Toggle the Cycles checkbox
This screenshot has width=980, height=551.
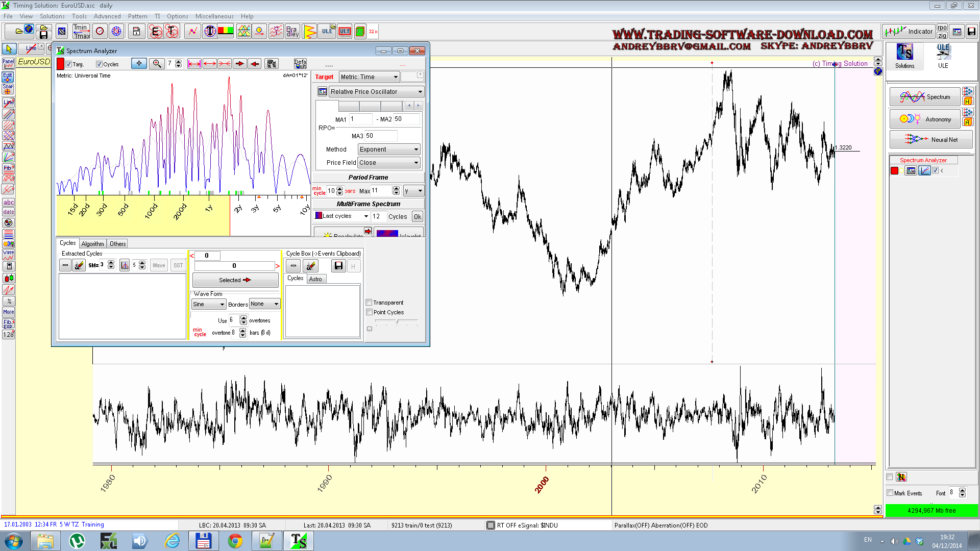(x=100, y=64)
